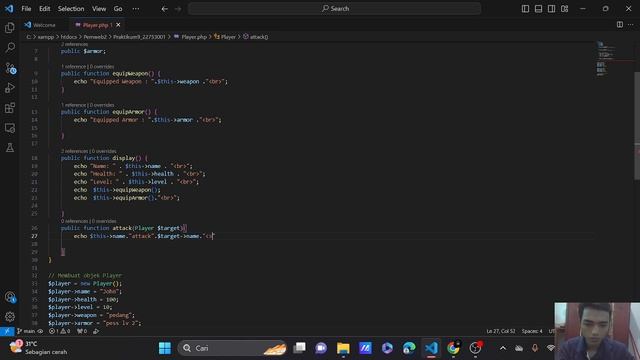Toggle the secondary side bar layout
The image size is (640, 360).
[551, 9]
